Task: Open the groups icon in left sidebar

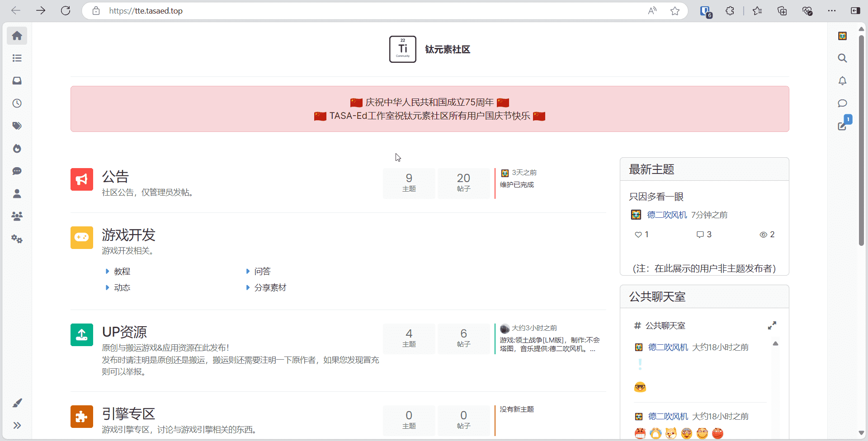Action: click(x=17, y=216)
